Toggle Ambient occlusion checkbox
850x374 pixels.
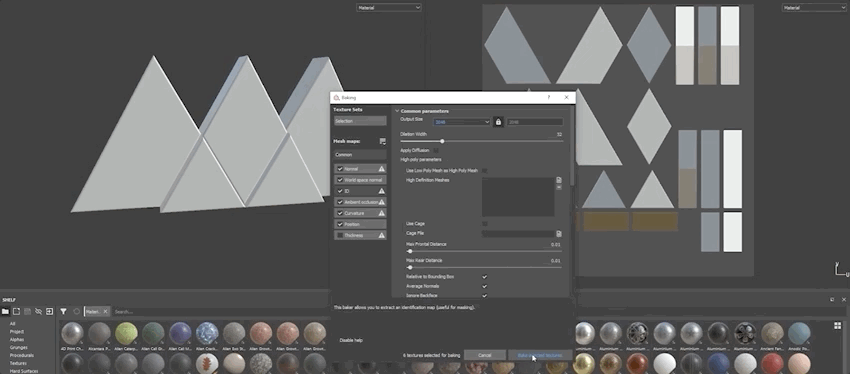coord(340,202)
